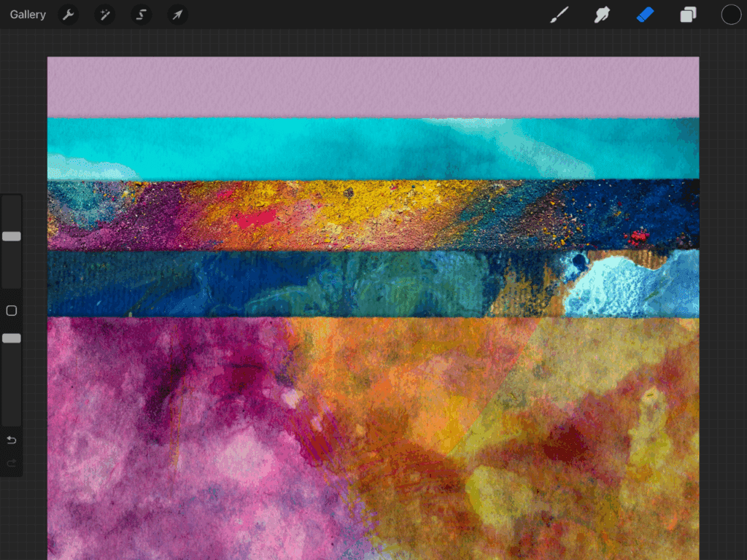This screenshot has width=747, height=560.
Task: Select the Paint brush tool
Action: [x=559, y=15]
